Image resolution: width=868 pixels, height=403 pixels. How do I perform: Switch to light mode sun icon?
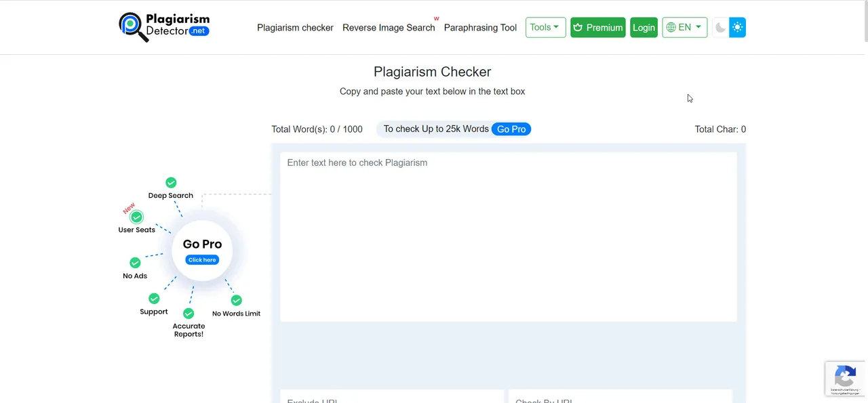click(x=738, y=27)
